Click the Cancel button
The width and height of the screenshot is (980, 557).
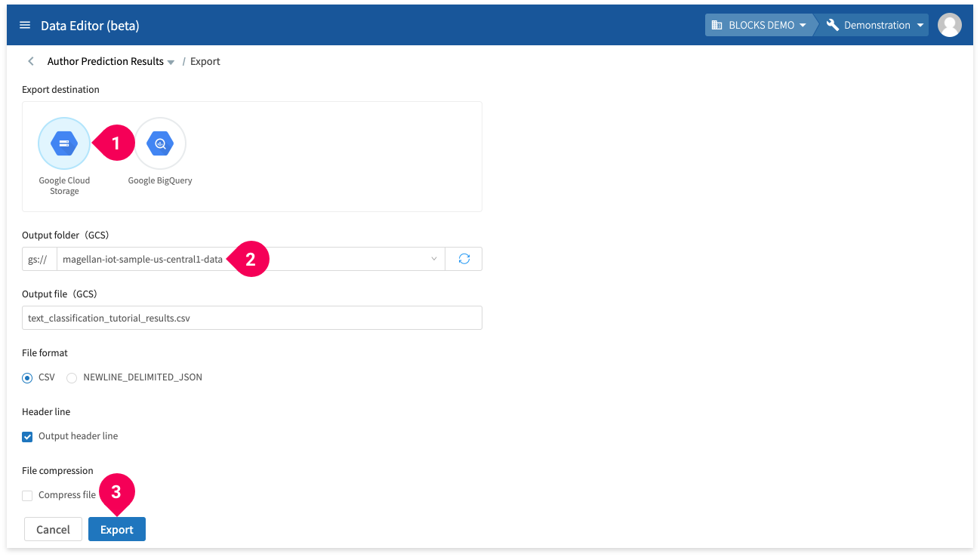53,529
